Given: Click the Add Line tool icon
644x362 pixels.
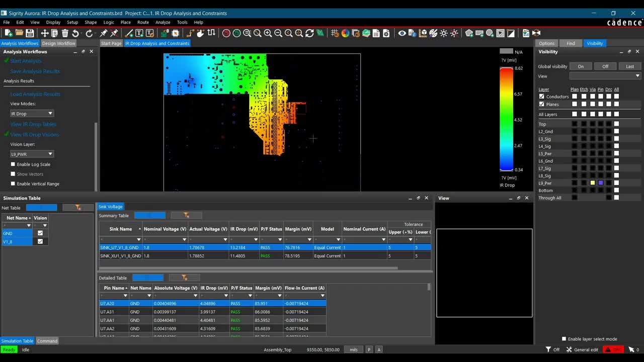Looking at the screenshot, I should 129,33.
